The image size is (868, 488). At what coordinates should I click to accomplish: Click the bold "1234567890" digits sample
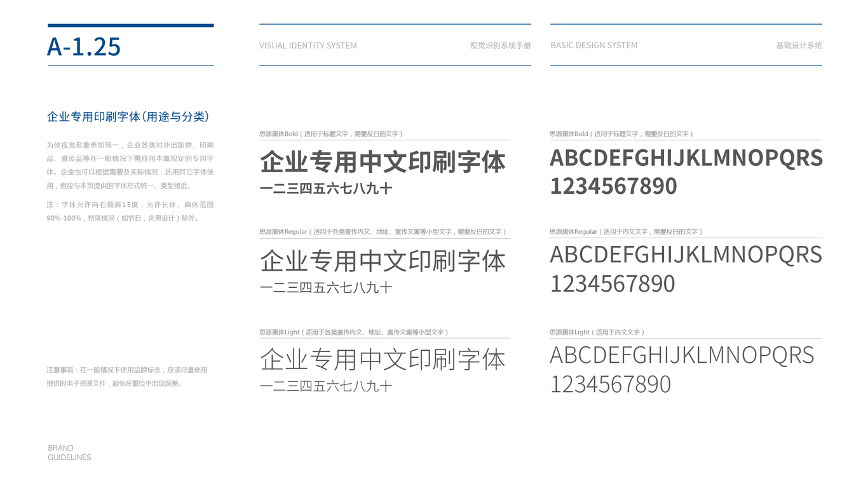point(613,186)
